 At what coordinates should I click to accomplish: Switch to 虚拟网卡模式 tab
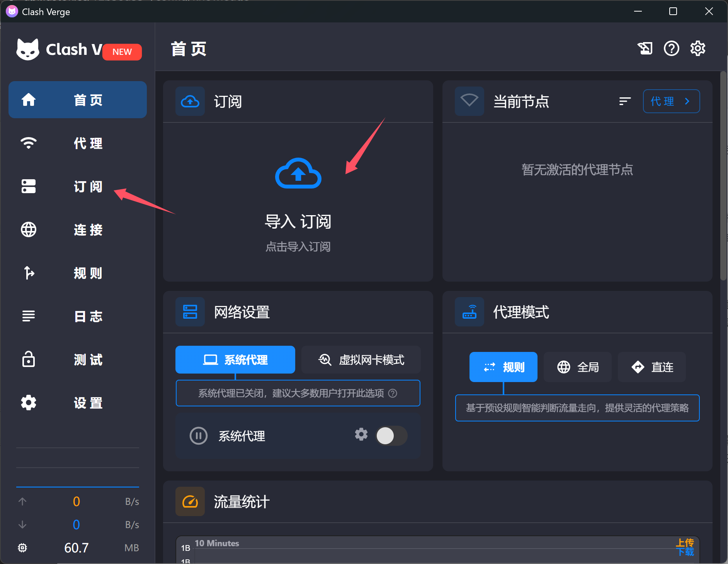click(361, 360)
